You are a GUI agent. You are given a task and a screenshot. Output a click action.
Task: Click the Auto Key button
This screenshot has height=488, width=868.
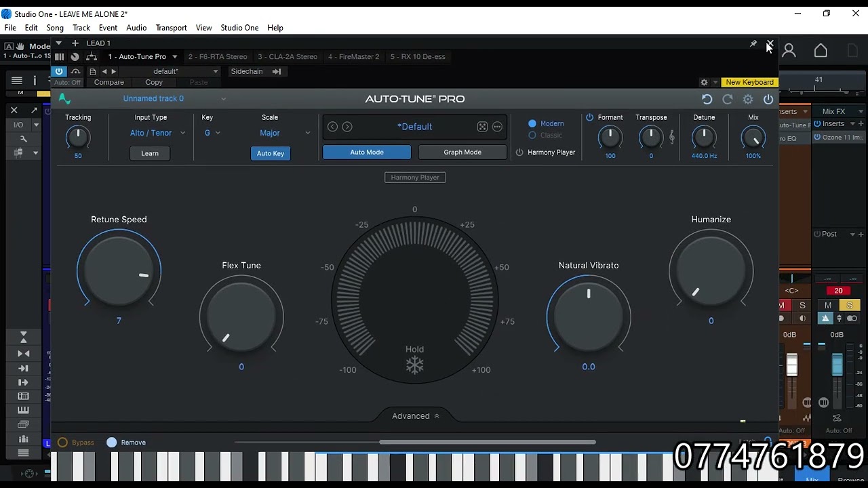coord(271,153)
